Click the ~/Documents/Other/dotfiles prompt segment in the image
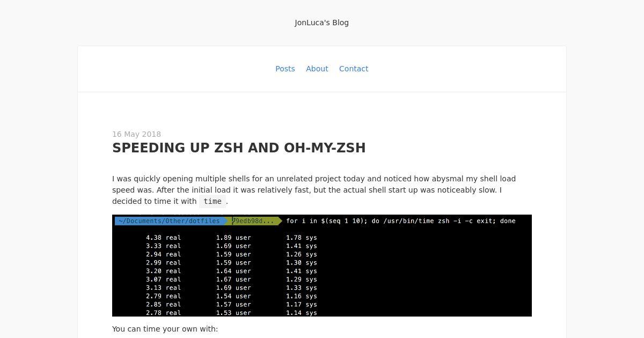 point(170,221)
